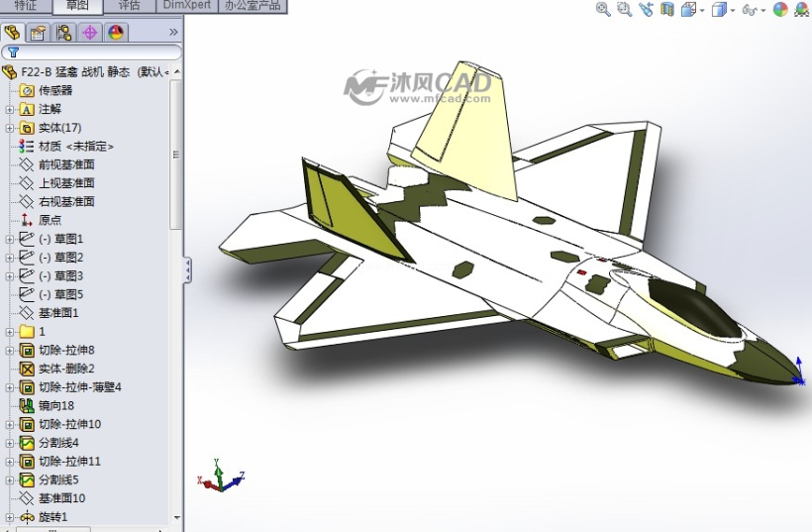The width and height of the screenshot is (812, 532).
Task: Select the (-) 草图3 sketch row
Action: point(51,276)
